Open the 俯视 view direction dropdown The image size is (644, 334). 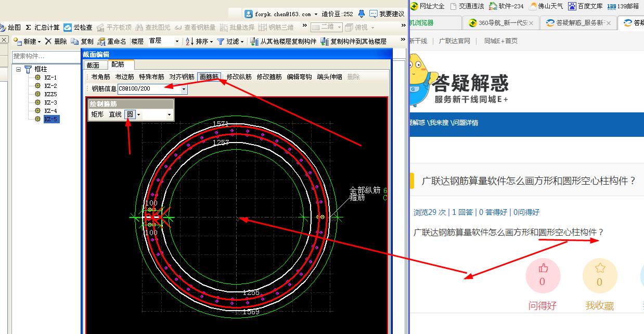pos(359,27)
